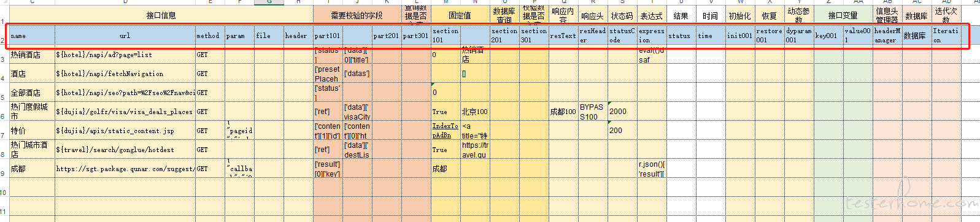Click the merged 接口信息 header cell

(x=161, y=15)
